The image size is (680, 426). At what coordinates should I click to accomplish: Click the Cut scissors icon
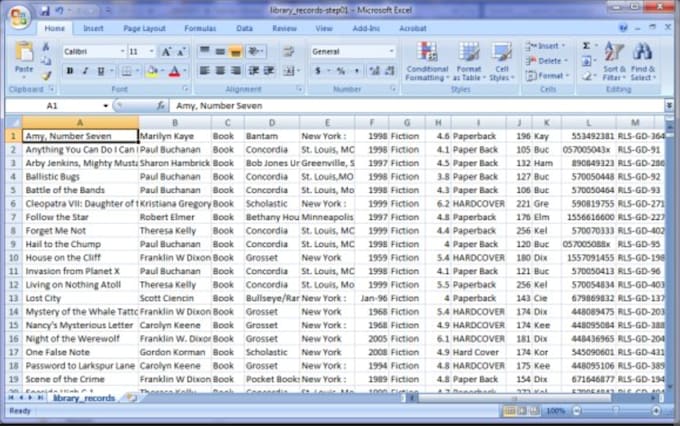(x=46, y=47)
